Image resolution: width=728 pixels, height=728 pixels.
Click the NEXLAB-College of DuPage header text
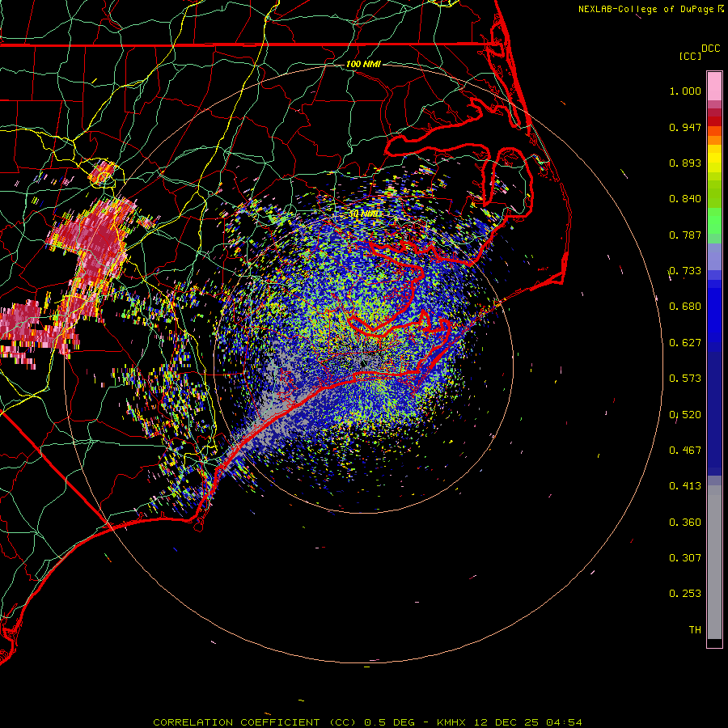click(x=645, y=9)
